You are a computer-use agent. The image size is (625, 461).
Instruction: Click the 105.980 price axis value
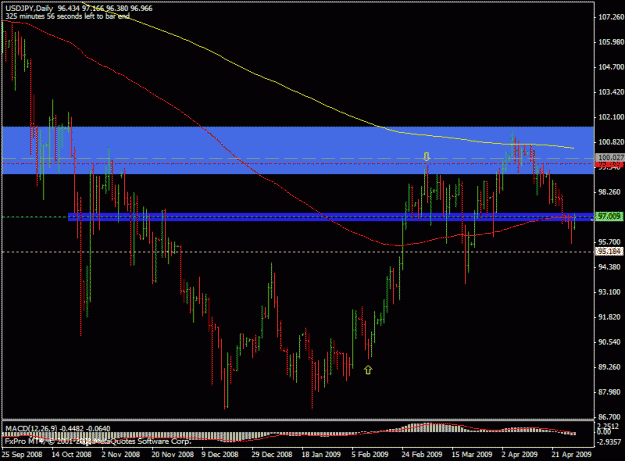pyautogui.click(x=610, y=42)
